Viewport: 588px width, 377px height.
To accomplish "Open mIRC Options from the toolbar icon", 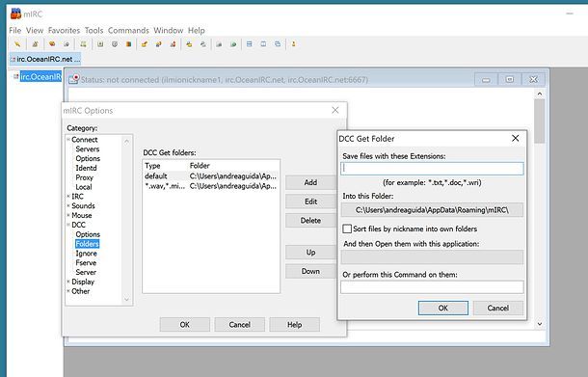I will (x=35, y=44).
